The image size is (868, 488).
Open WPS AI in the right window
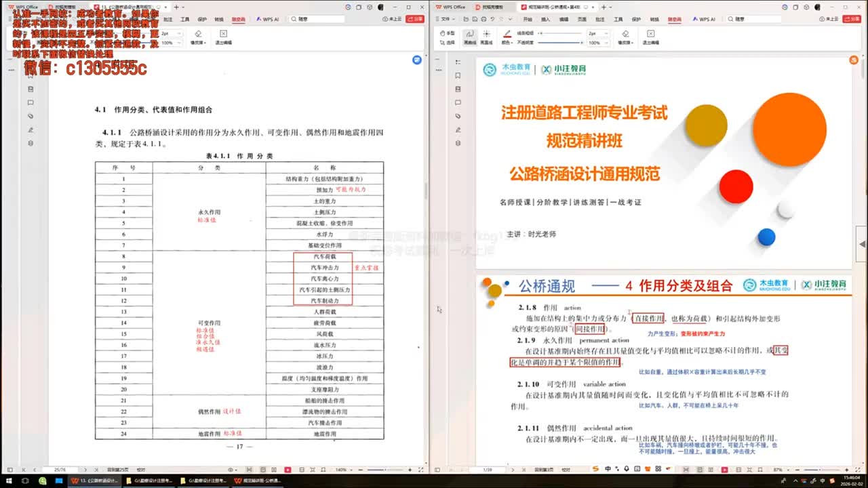tap(704, 20)
